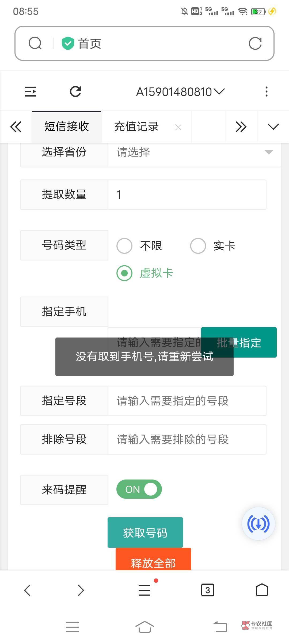Turn off the 来码提醒 switch
This screenshot has width=289, height=644.
[139, 489]
